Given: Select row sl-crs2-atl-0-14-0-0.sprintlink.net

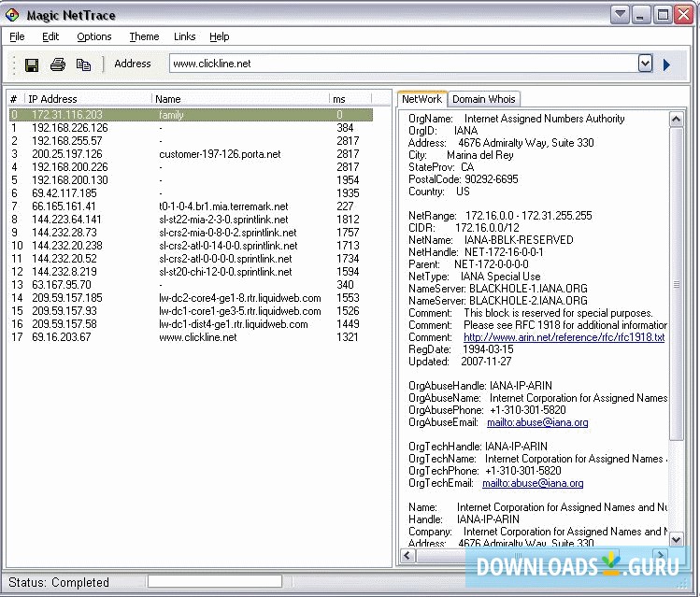Looking at the screenshot, I should pos(191,246).
